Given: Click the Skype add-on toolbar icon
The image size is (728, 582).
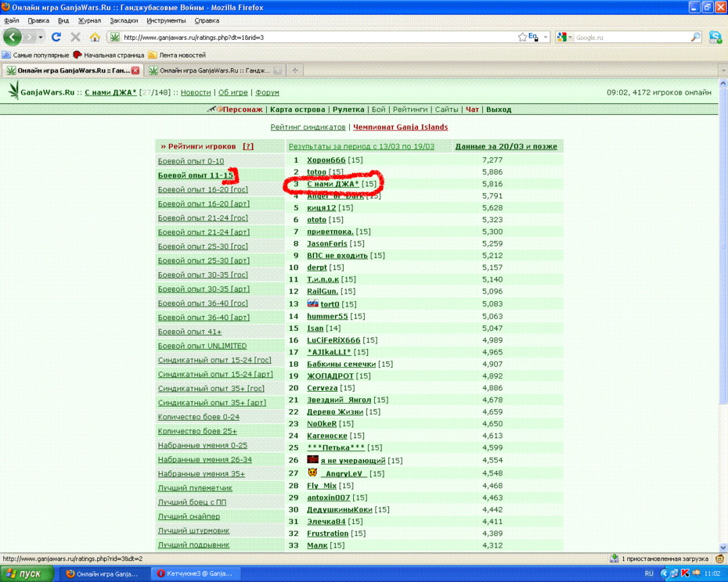Looking at the screenshot, I should click(x=715, y=37).
